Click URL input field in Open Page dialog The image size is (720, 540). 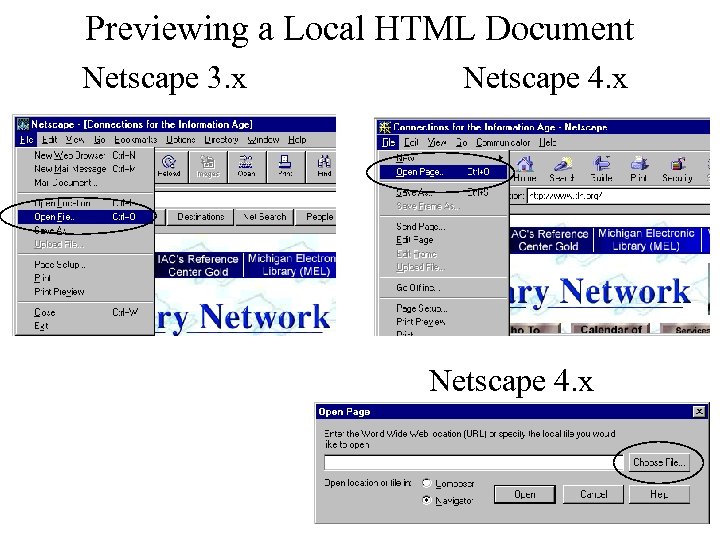(x=472, y=462)
